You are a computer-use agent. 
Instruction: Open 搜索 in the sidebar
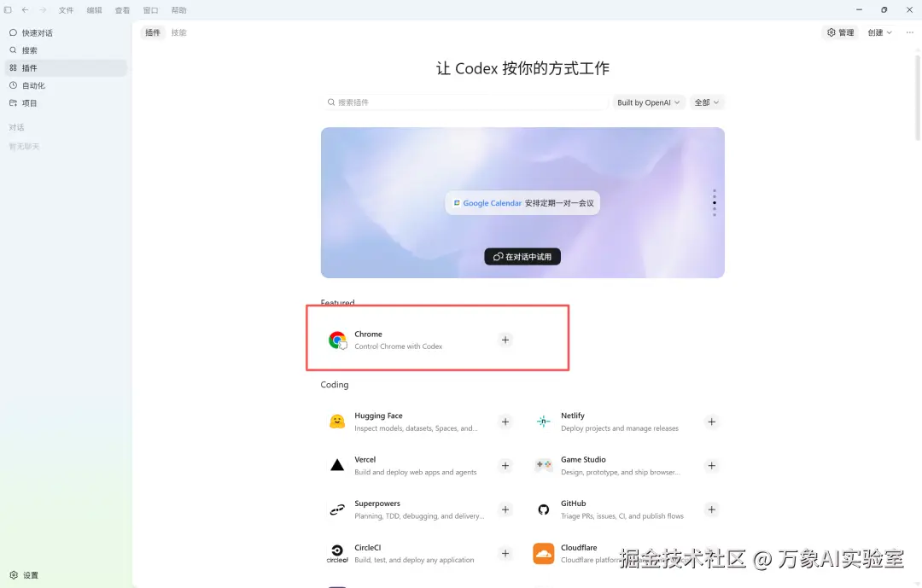click(x=66, y=50)
